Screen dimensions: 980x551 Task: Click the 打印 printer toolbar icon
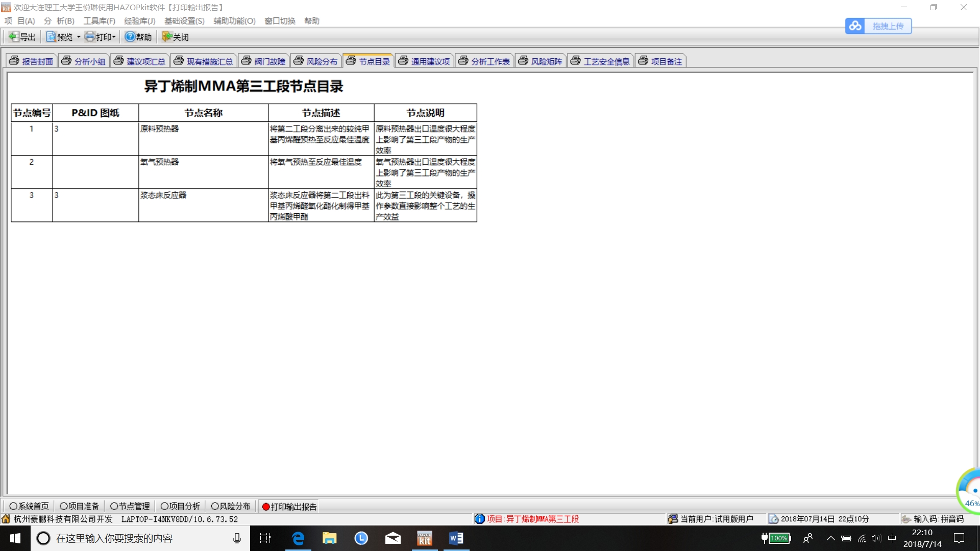click(x=90, y=37)
